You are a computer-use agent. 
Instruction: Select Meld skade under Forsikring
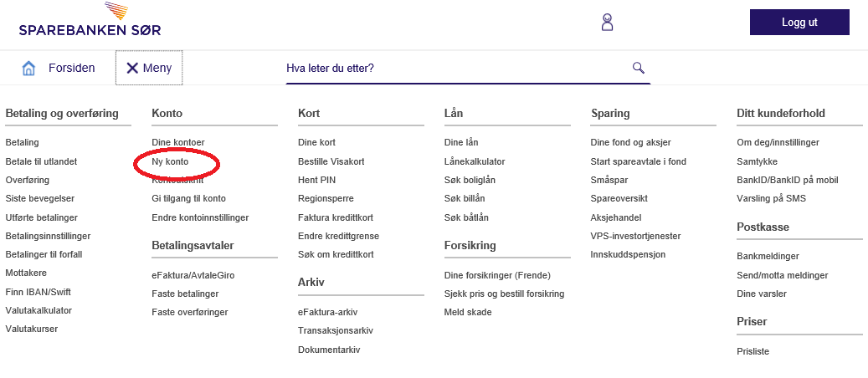[468, 313]
